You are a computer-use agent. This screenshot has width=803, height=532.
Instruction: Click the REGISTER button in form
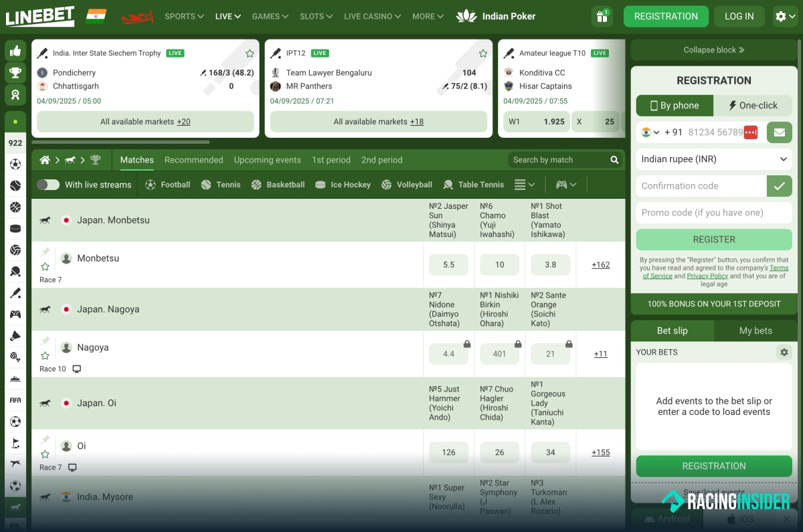[x=714, y=240]
